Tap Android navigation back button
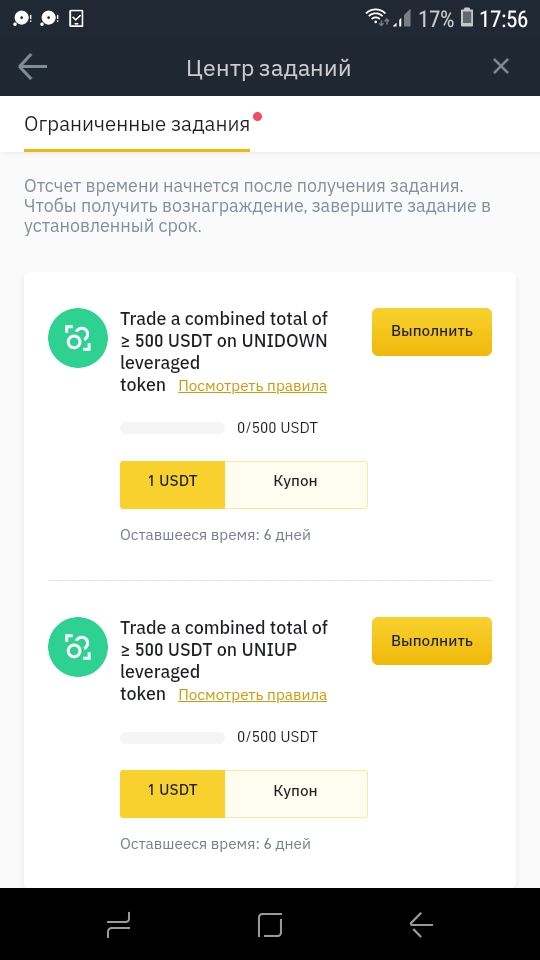The height and width of the screenshot is (960, 540). 421,924
